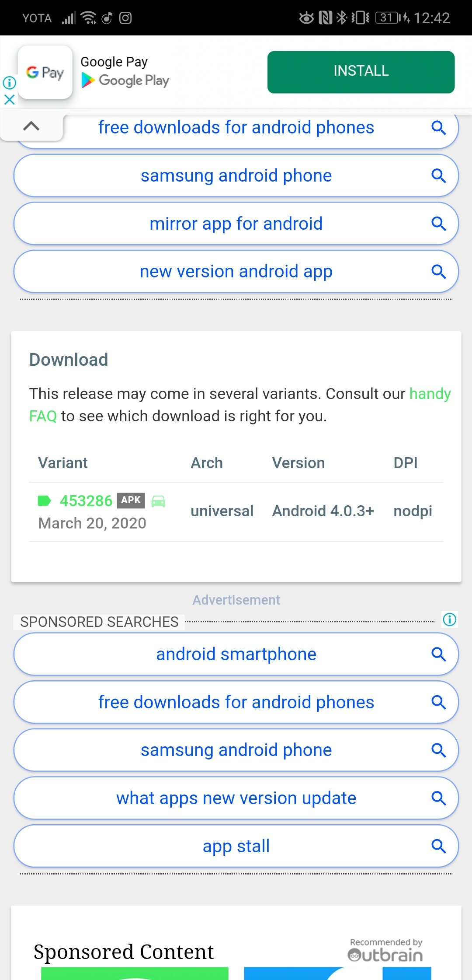The width and height of the screenshot is (472, 980).
Task: Tap the green tag icon beside 453286
Action: click(x=45, y=500)
